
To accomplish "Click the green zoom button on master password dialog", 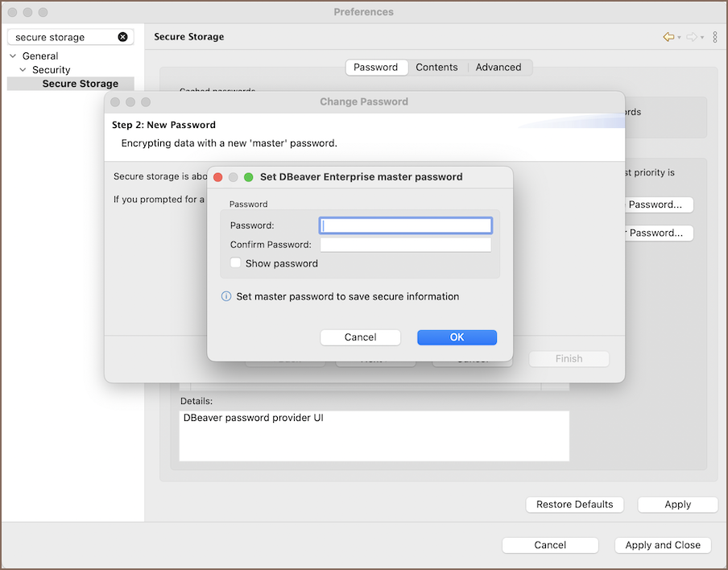I will [x=248, y=177].
